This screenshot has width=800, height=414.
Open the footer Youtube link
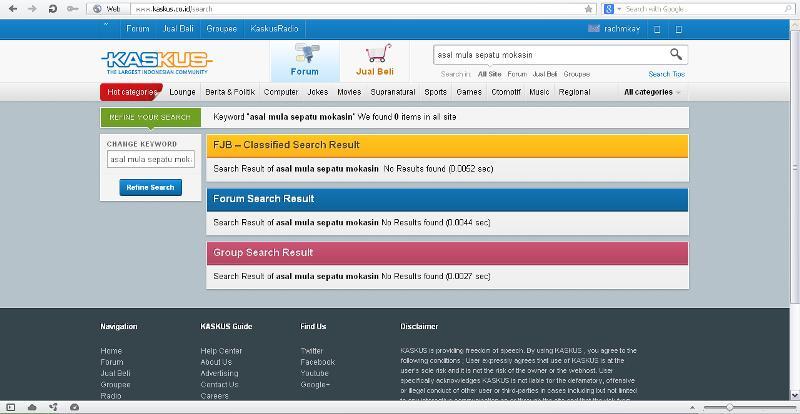tap(314, 373)
